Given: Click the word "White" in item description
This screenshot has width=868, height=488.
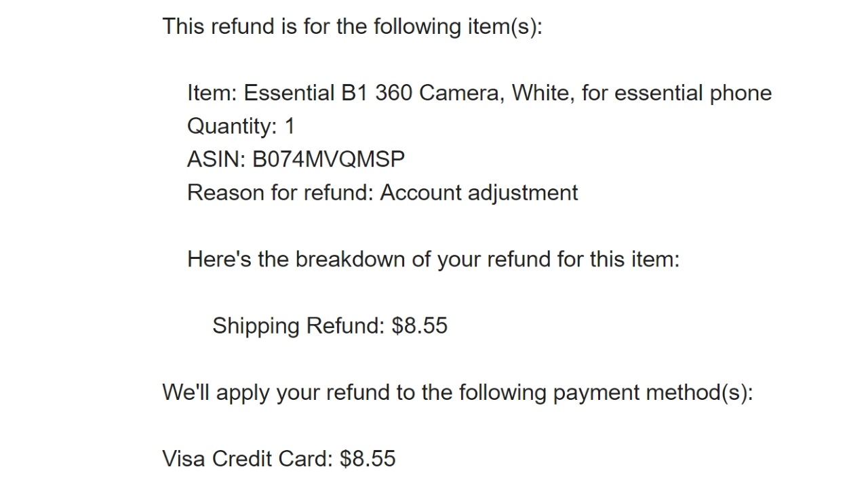Looking at the screenshot, I should tap(542, 93).
